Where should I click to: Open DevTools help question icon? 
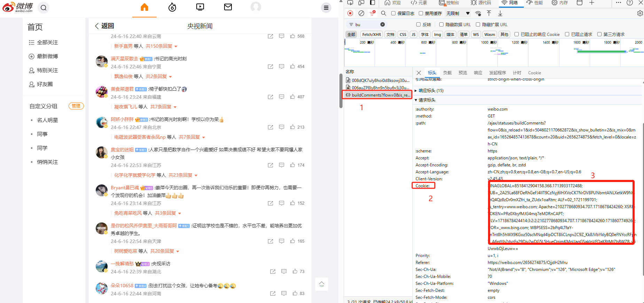pos(630,3)
